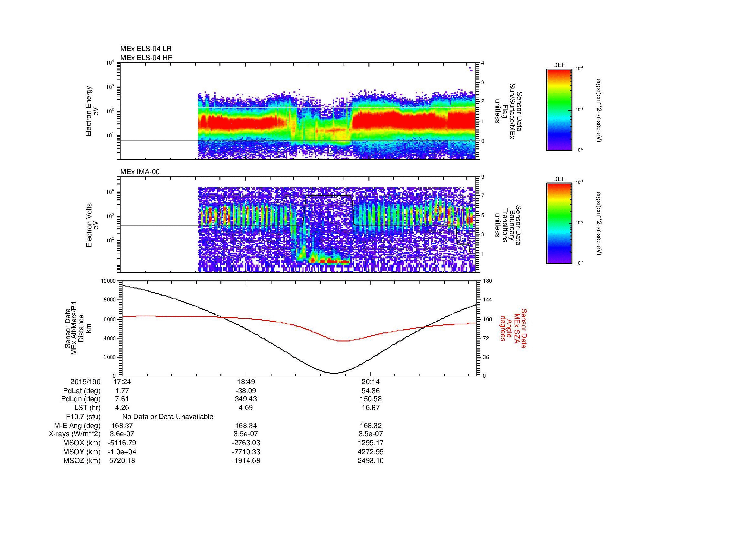The width and height of the screenshot is (756, 534).
Task: Click the 'PdLon (deg)' row label
Action: point(81,399)
